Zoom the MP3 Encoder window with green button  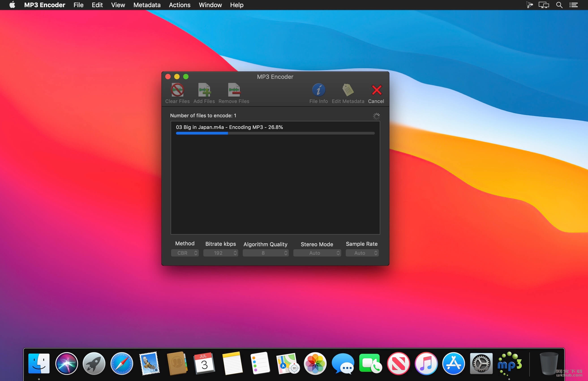186,77
